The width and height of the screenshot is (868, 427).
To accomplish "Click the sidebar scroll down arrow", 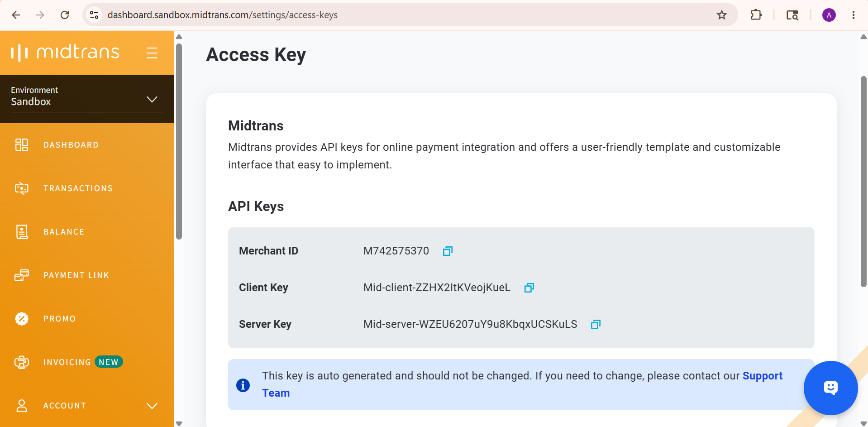I will pyautogui.click(x=179, y=423).
